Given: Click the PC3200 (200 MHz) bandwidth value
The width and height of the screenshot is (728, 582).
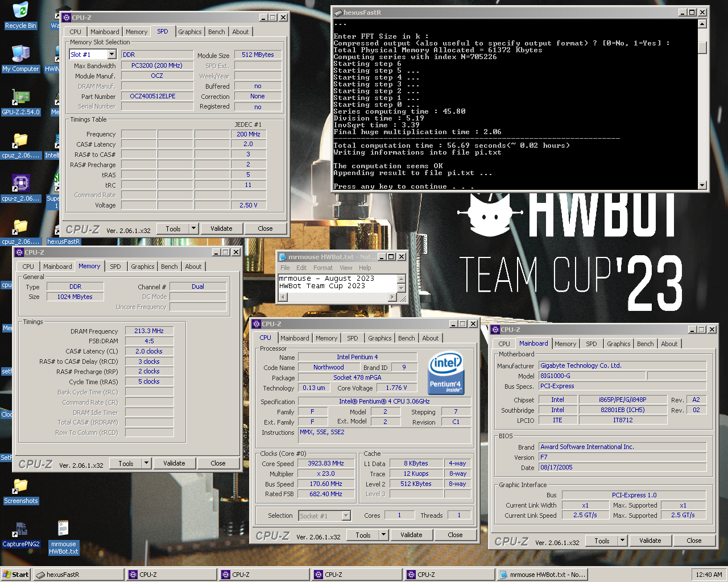Looking at the screenshot, I should click(x=157, y=65).
